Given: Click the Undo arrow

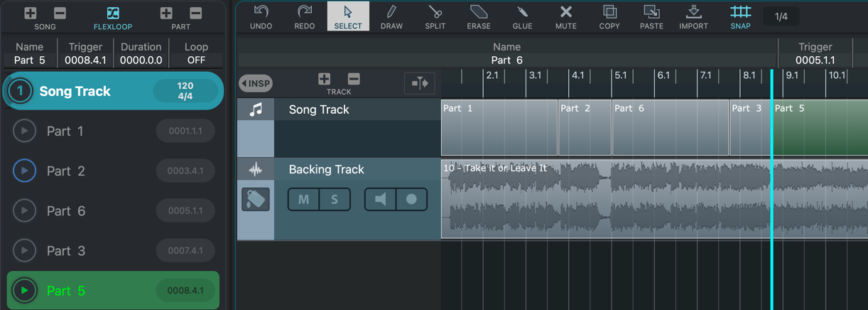Looking at the screenshot, I should [x=261, y=16].
